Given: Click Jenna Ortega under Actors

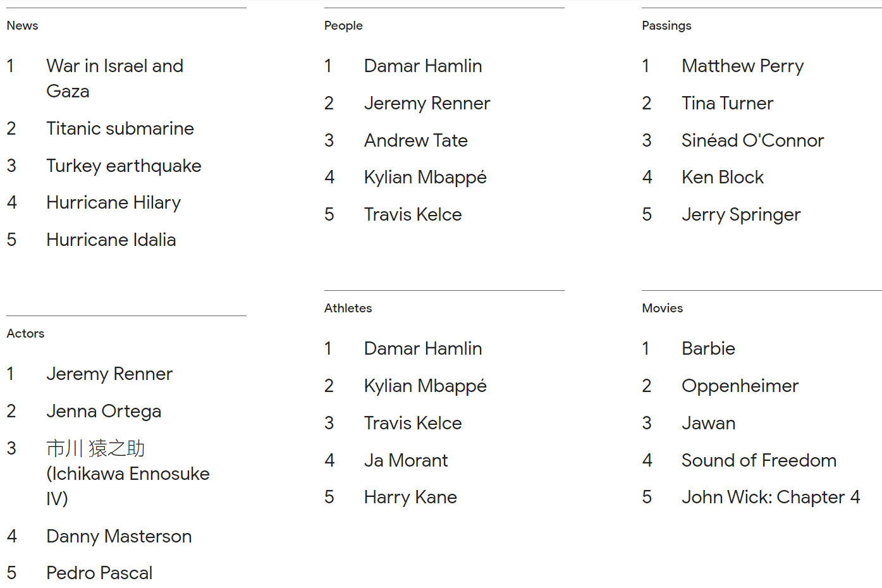Looking at the screenshot, I should (x=104, y=411).
